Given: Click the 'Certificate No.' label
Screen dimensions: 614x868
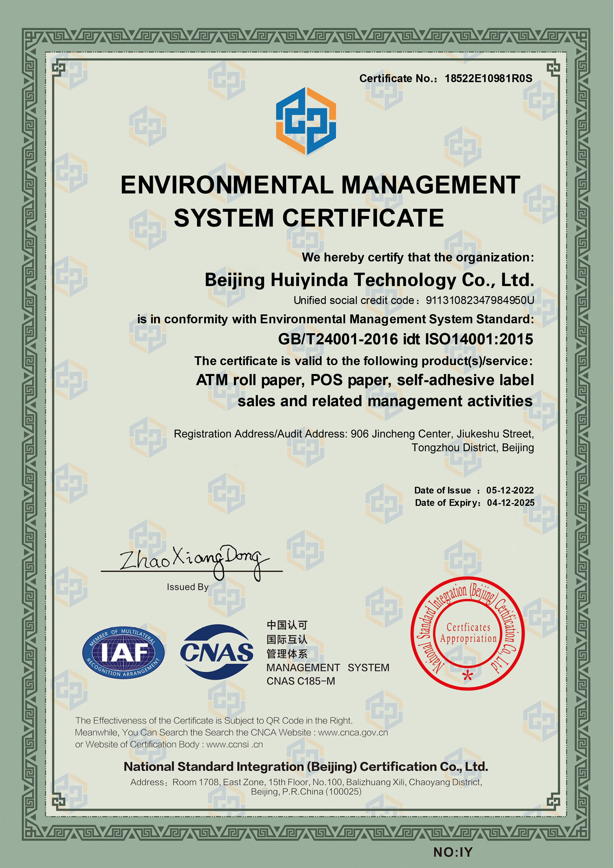Looking at the screenshot, I should click(398, 78).
